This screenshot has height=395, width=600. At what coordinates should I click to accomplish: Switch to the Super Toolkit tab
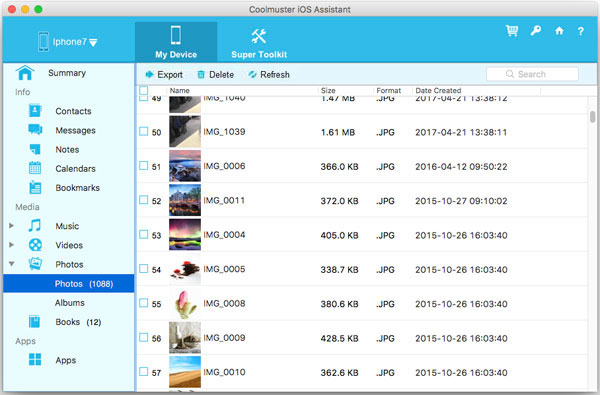pyautogui.click(x=259, y=42)
